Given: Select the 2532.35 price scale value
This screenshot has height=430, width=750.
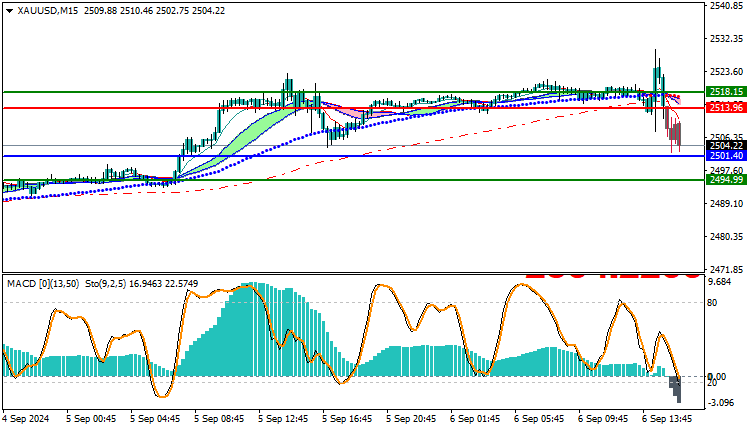Looking at the screenshot, I should (727, 38).
